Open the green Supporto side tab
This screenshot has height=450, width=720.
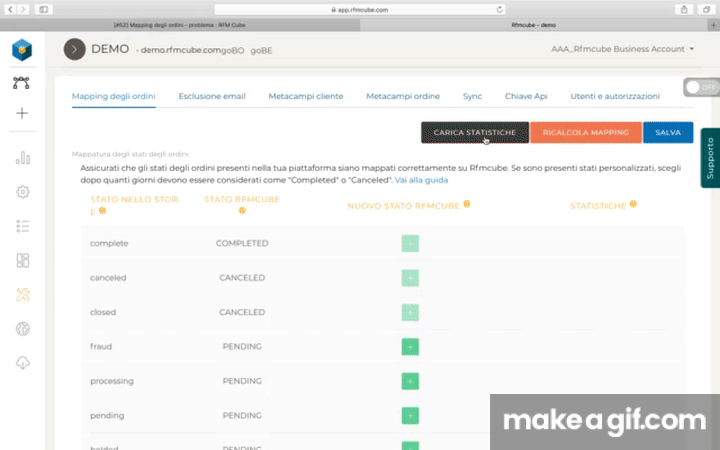coord(709,158)
